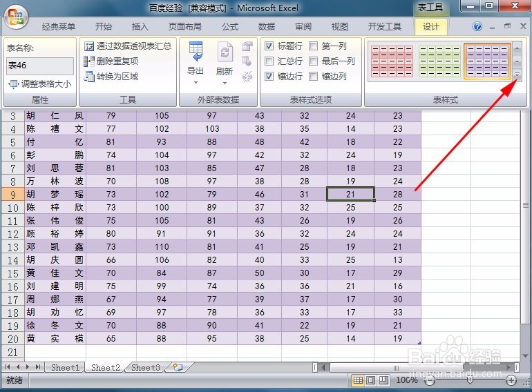This screenshot has width=532, height=392.
Task: Enable the Banded Columns (镶边列) checkbox
Action: click(313, 76)
